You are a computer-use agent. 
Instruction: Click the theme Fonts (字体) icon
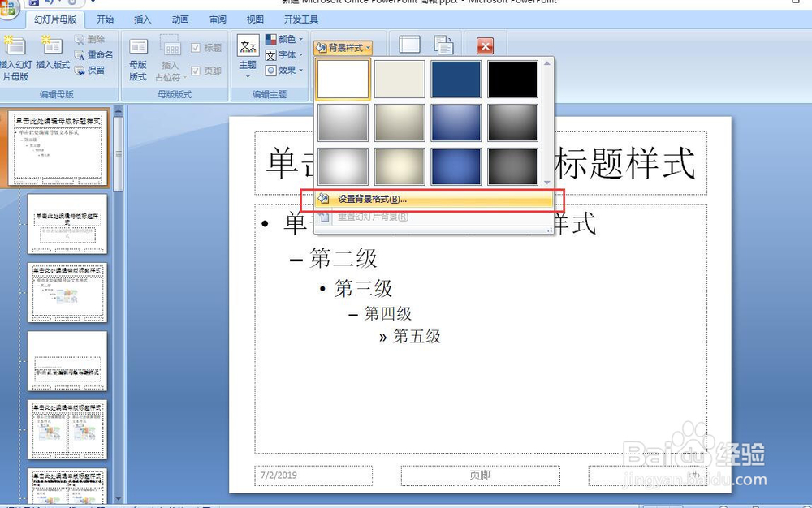(x=271, y=55)
